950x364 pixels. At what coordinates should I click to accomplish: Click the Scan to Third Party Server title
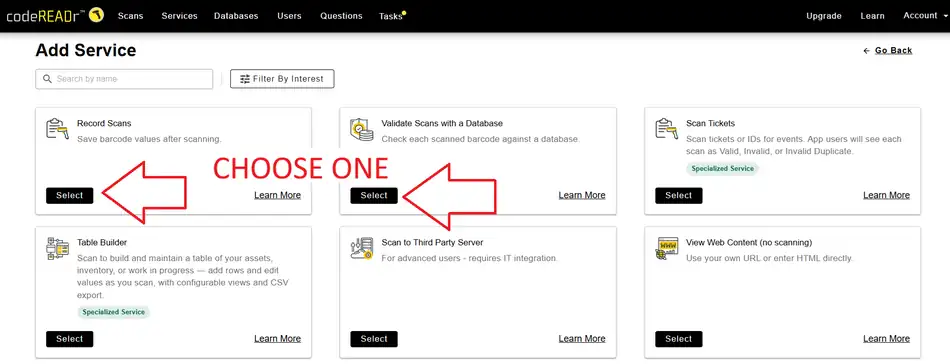pos(433,243)
